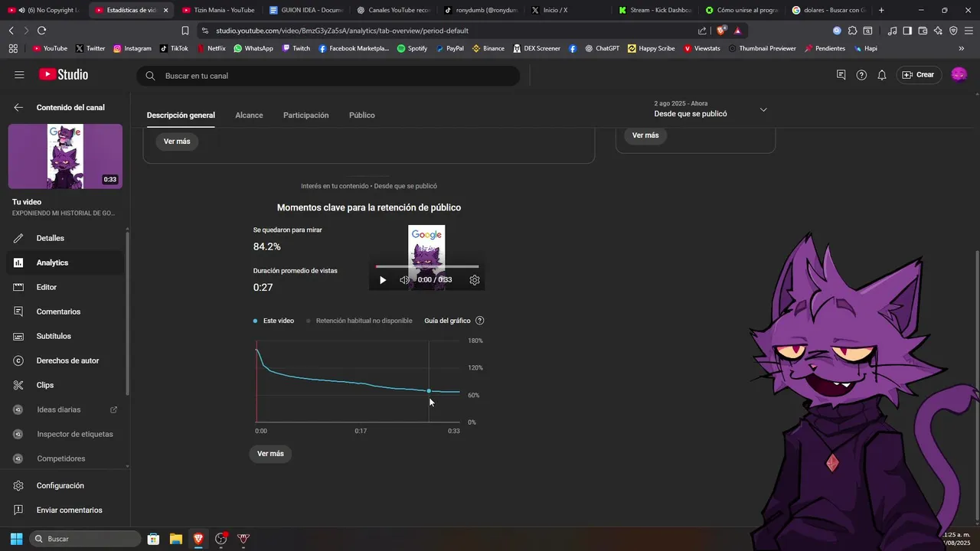The height and width of the screenshot is (551, 980).
Task: Open File Explorer from the taskbar
Action: [175, 539]
